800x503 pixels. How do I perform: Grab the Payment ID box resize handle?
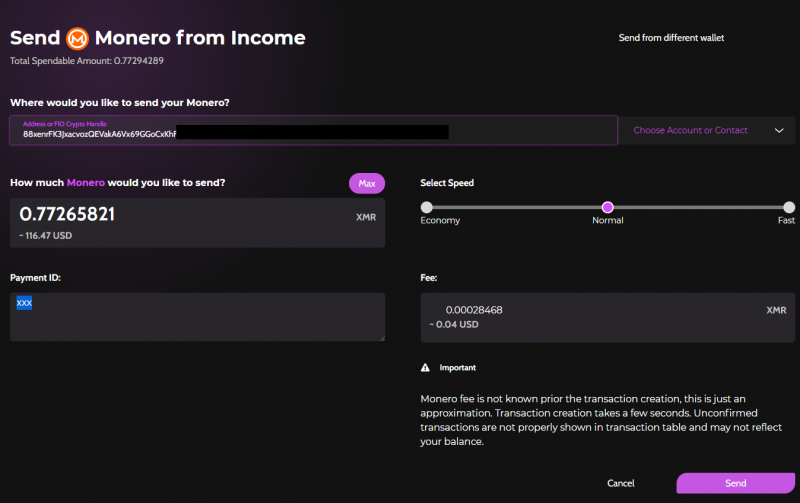coord(381,338)
